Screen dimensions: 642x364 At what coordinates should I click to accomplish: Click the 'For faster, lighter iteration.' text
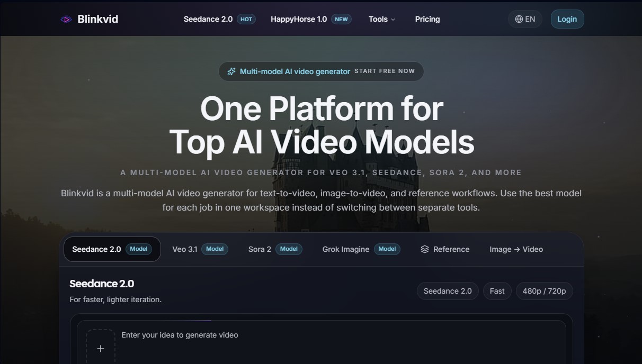pyautogui.click(x=115, y=299)
